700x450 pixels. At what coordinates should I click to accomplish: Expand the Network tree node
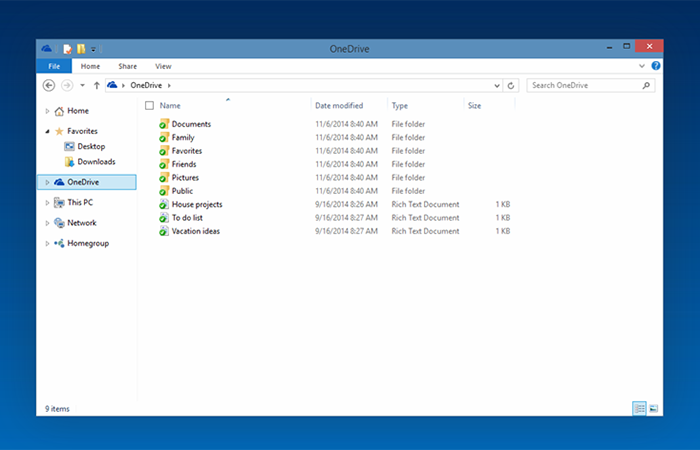tap(47, 223)
